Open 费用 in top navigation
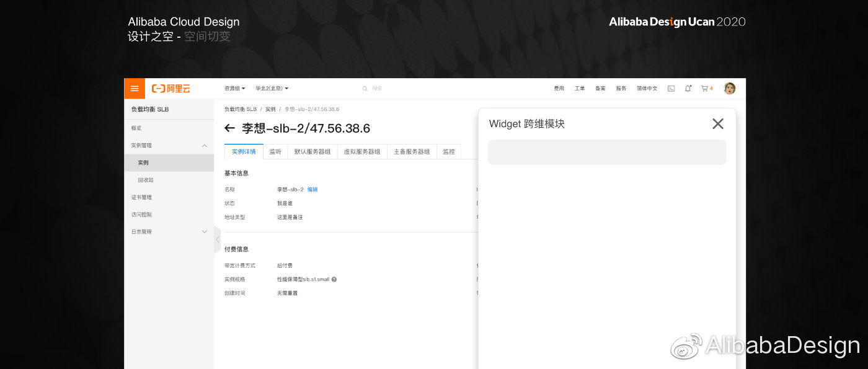The image size is (868, 369). [559, 89]
